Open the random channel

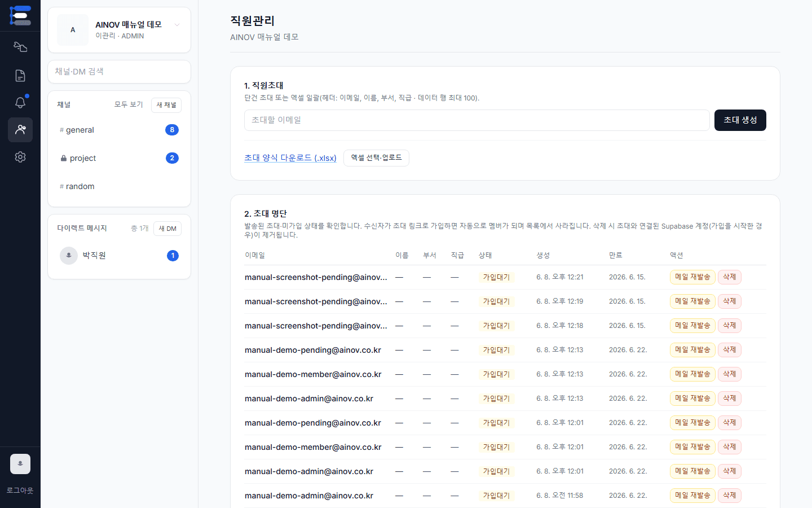click(x=120, y=186)
